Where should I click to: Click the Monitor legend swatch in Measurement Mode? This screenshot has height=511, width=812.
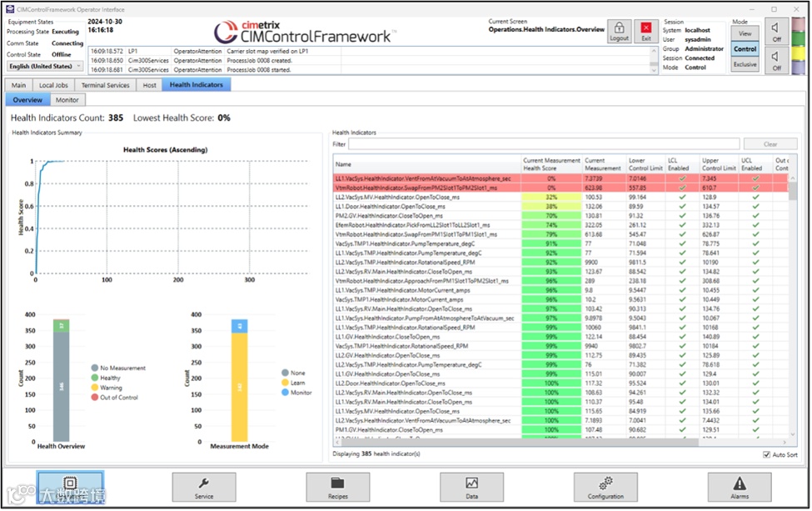click(x=285, y=393)
